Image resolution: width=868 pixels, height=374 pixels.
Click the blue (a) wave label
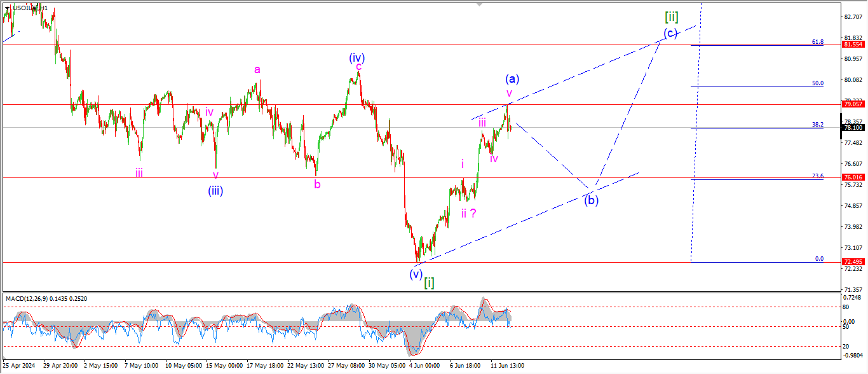(512, 79)
